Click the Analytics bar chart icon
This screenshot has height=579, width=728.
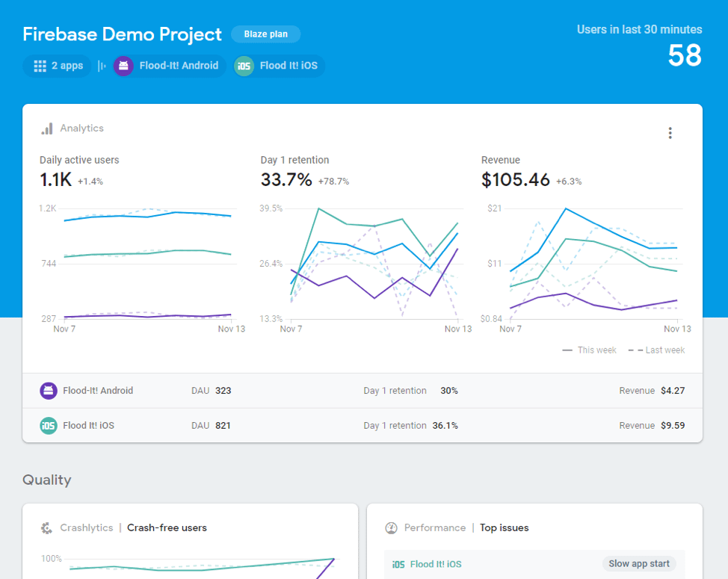[47, 129]
